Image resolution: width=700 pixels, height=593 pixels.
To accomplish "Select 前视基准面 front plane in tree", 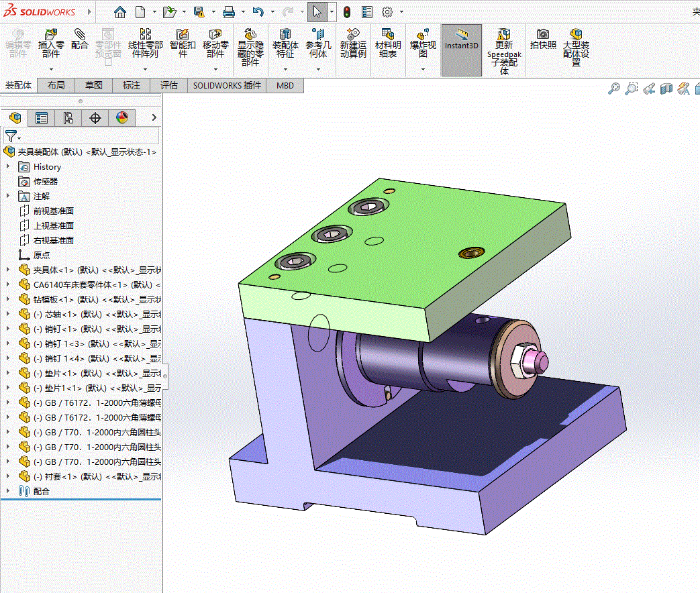I will pyautogui.click(x=54, y=211).
